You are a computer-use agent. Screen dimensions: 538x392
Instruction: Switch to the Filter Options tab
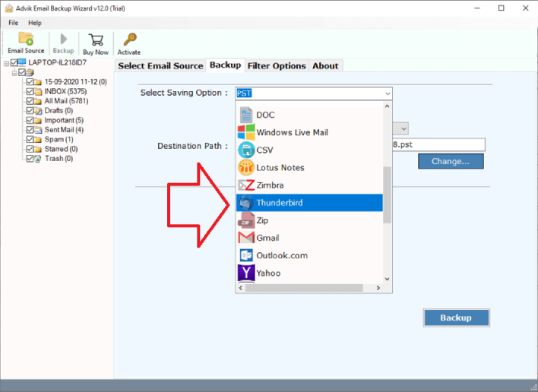277,66
